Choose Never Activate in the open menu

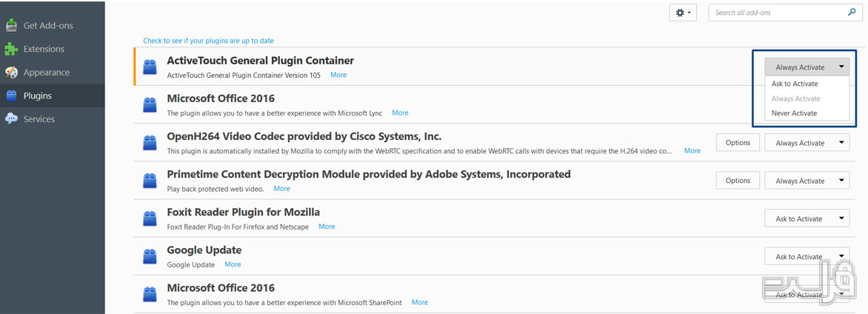pyautogui.click(x=807, y=113)
